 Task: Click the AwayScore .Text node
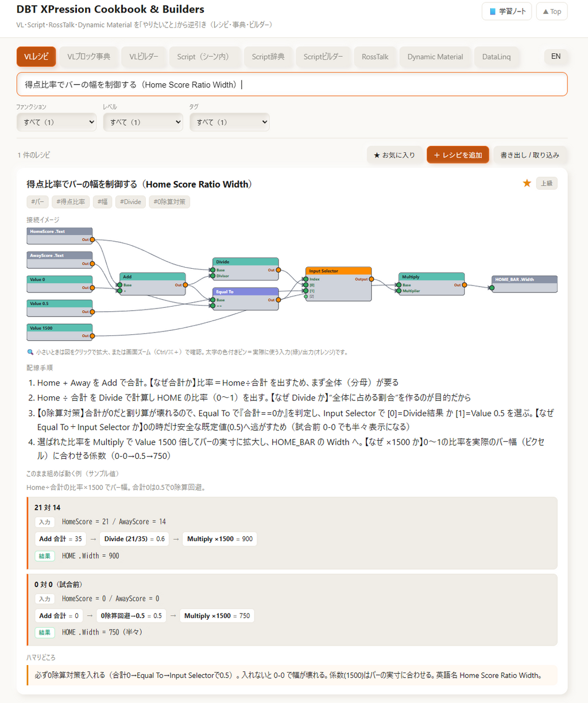pyautogui.click(x=60, y=260)
